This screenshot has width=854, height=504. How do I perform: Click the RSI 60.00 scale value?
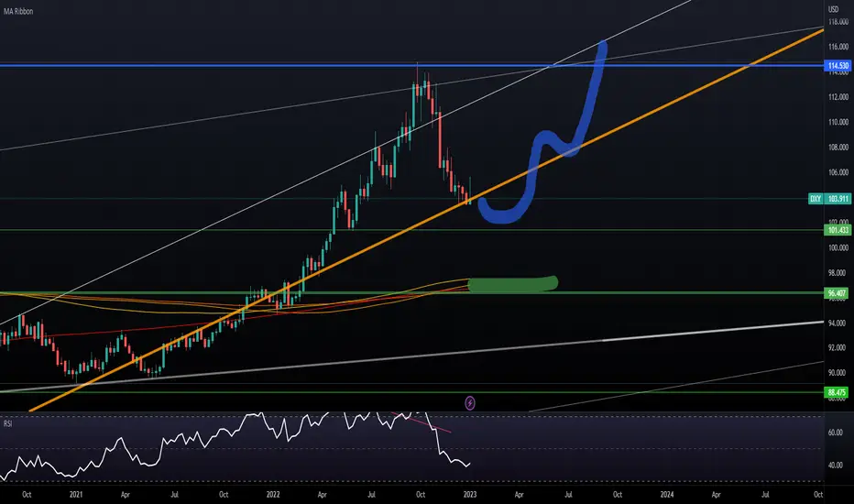click(836, 433)
